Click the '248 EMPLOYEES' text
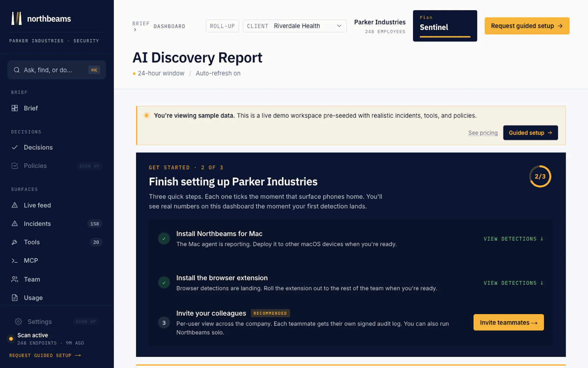This screenshot has height=368, width=588. tap(385, 32)
